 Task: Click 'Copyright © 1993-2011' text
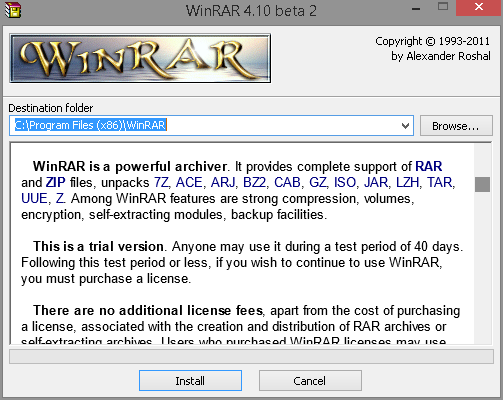(x=432, y=41)
